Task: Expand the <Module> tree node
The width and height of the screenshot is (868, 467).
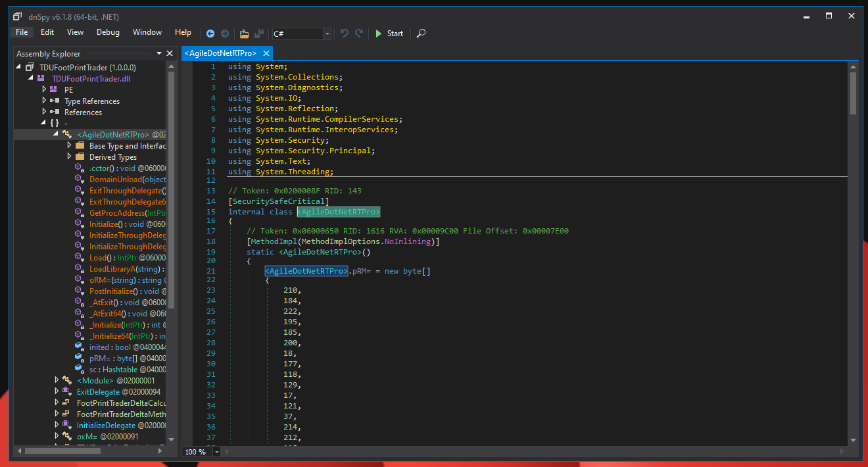Action: point(57,380)
